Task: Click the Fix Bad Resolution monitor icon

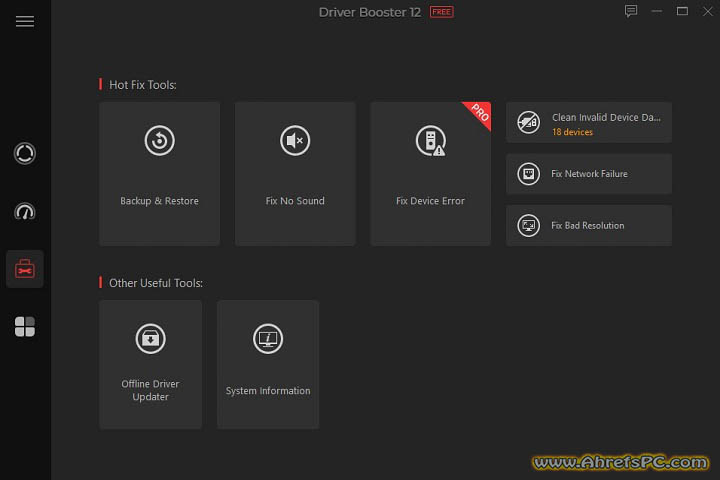Action: click(x=529, y=226)
